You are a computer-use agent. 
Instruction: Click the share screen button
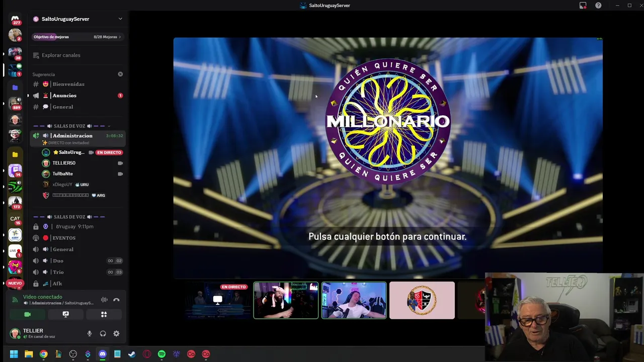(x=65, y=314)
